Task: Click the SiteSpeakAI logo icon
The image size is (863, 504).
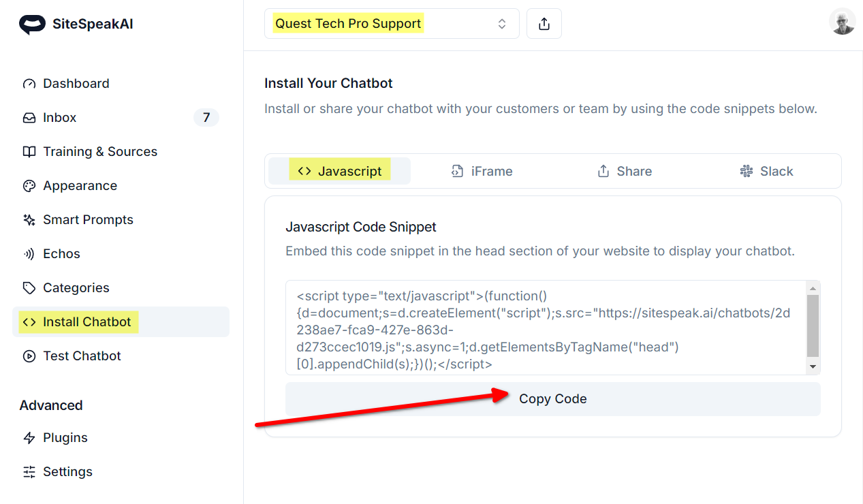Action: coord(32,25)
